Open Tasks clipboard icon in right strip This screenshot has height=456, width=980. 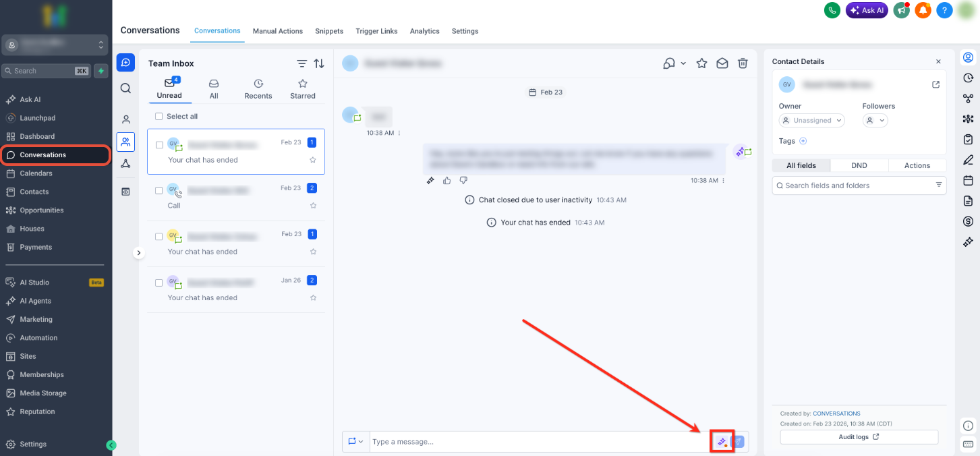[969, 139]
